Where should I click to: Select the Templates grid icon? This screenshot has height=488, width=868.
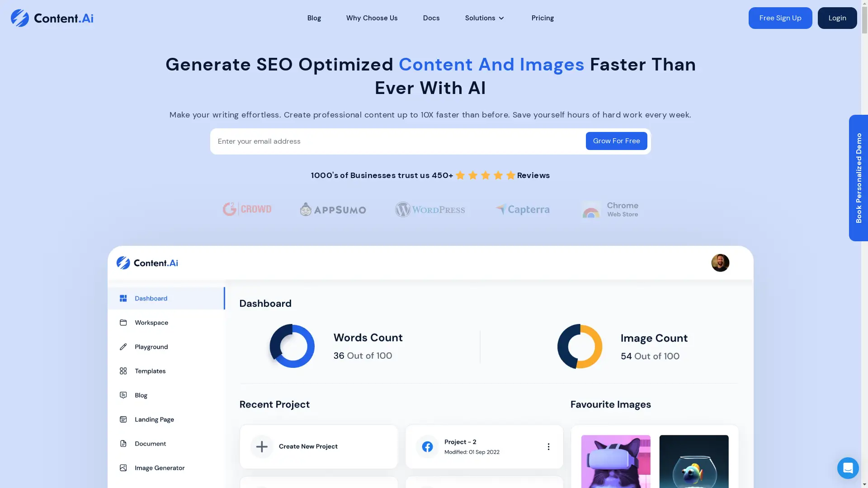(123, 371)
